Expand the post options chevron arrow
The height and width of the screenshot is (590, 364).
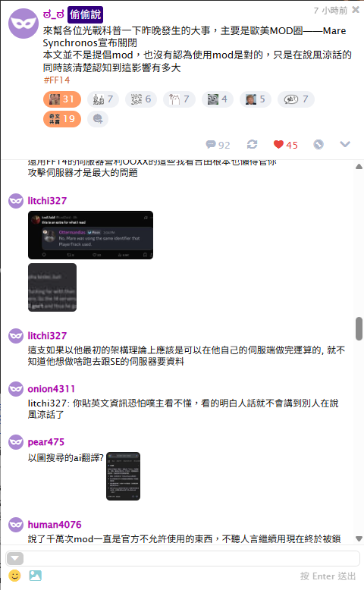[x=345, y=144]
